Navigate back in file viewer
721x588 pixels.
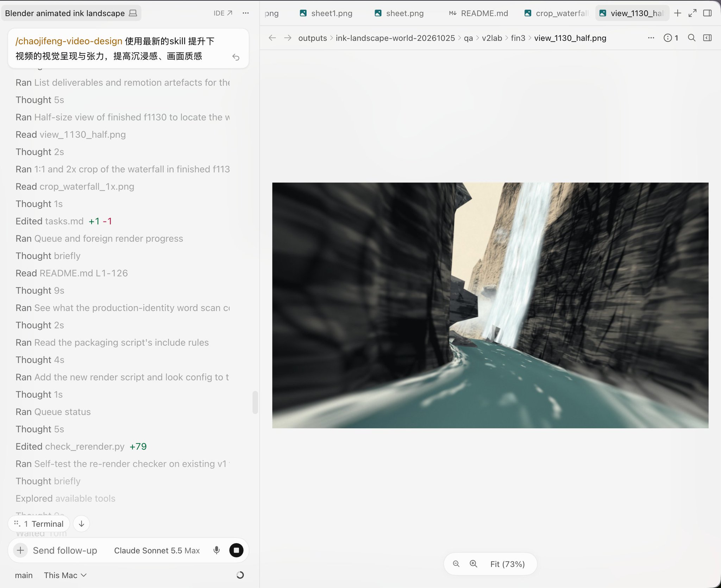point(272,38)
